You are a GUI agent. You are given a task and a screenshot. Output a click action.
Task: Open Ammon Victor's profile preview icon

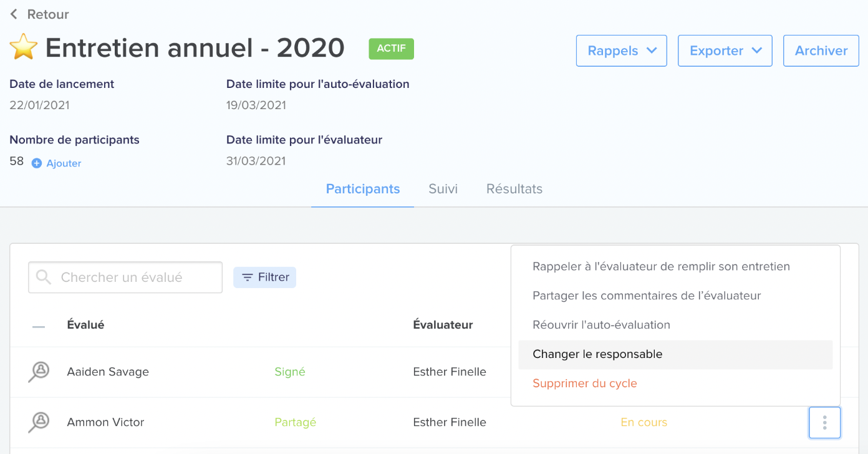coord(39,422)
